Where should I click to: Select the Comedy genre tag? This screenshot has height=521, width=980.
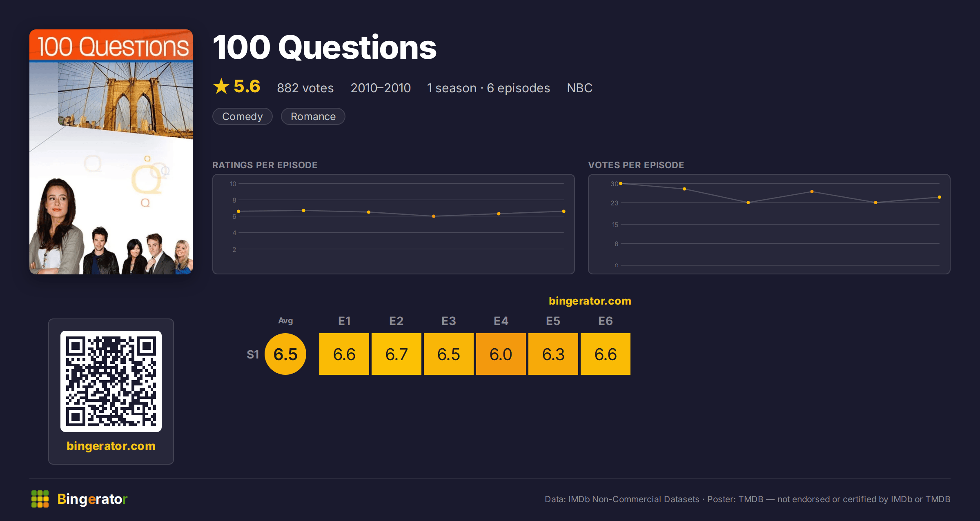[x=243, y=116]
